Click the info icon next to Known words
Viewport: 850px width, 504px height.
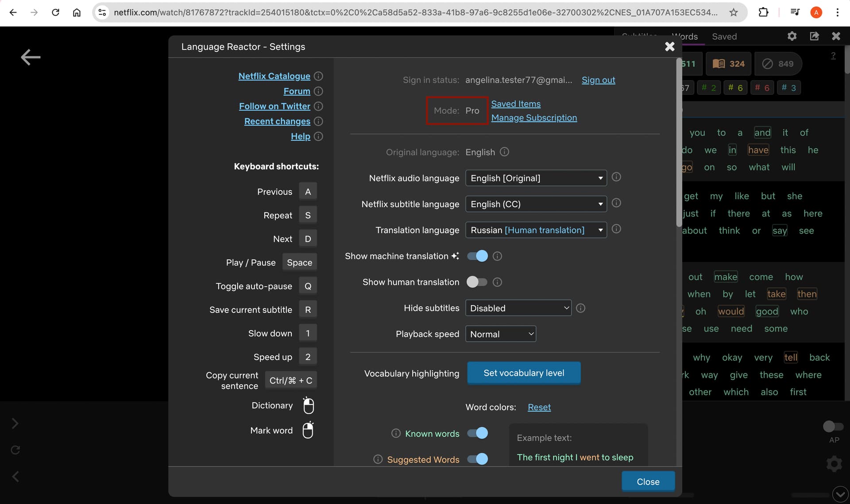click(396, 434)
